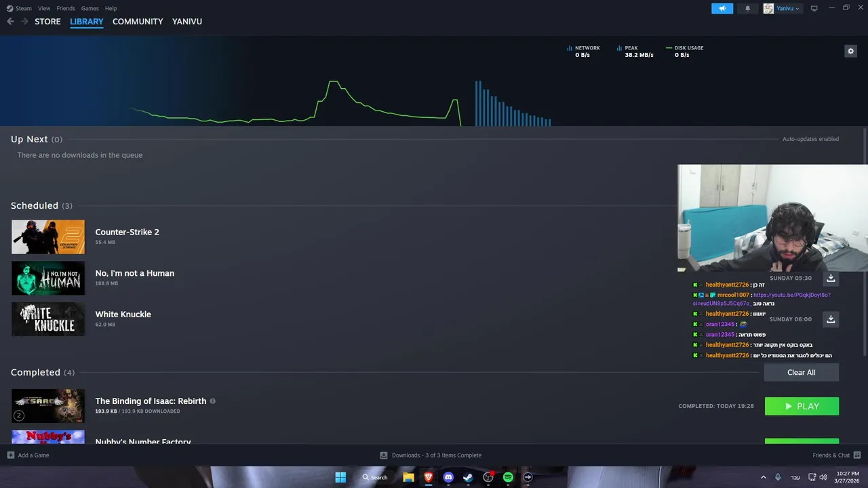Switch to Big Picture mode monitor icon
868x488 pixels.
814,8
